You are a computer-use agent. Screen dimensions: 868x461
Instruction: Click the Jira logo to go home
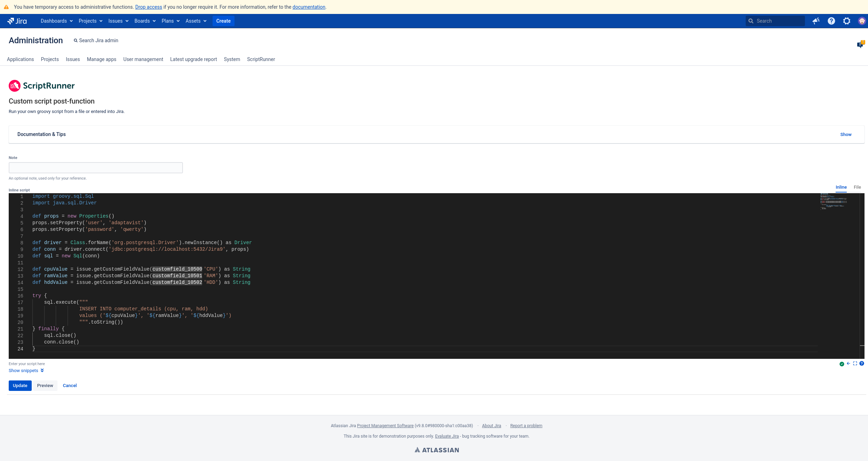(x=16, y=21)
